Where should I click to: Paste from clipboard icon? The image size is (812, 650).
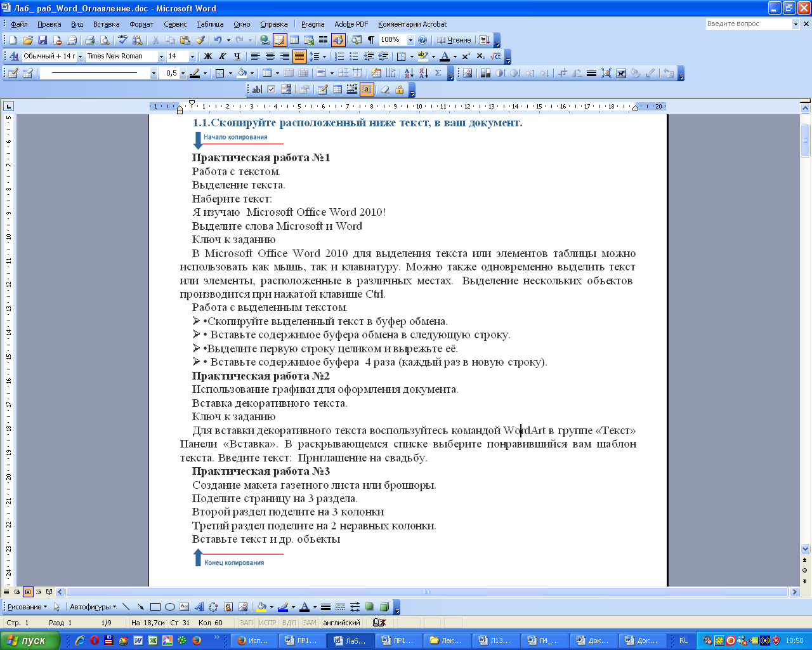pyautogui.click(x=185, y=40)
